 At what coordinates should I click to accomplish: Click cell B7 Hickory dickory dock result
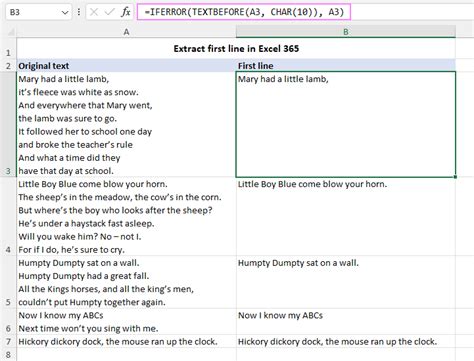coord(346,341)
